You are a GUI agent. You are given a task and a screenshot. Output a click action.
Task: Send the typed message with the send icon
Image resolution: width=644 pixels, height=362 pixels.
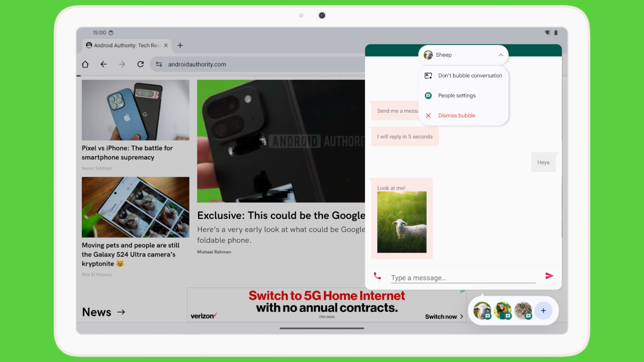click(549, 276)
